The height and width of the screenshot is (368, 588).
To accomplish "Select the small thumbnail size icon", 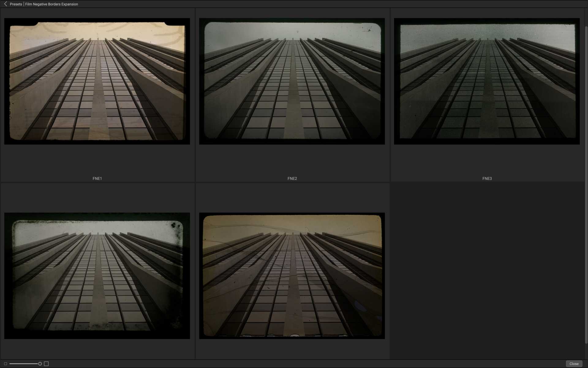I will click(5, 363).
